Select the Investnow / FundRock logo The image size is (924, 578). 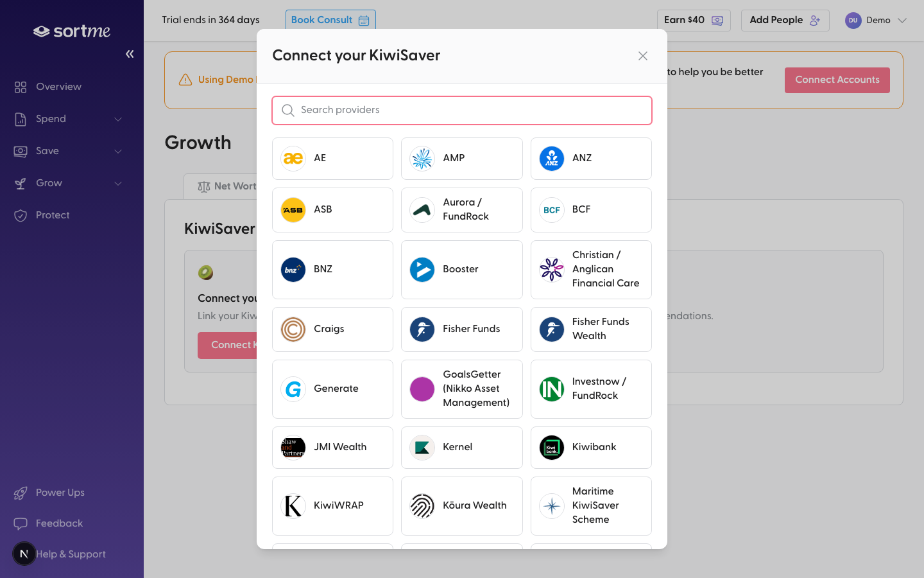[552, 389]
